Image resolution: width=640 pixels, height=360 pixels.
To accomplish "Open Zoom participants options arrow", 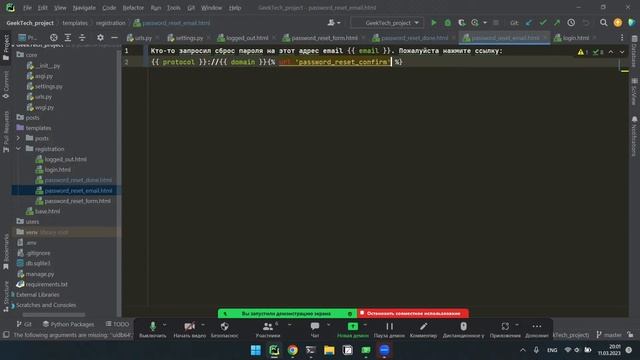I will click(x=289, y=325).
